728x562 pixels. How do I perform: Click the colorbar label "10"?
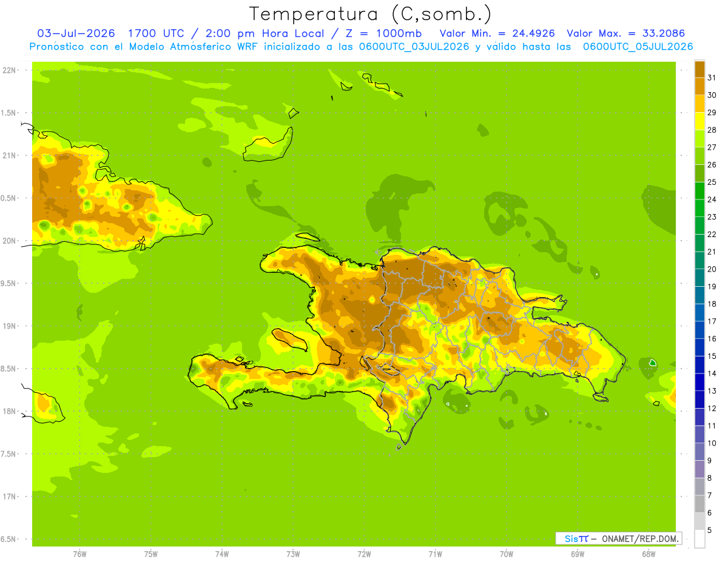pyautogui.click(x=712, y=443)
